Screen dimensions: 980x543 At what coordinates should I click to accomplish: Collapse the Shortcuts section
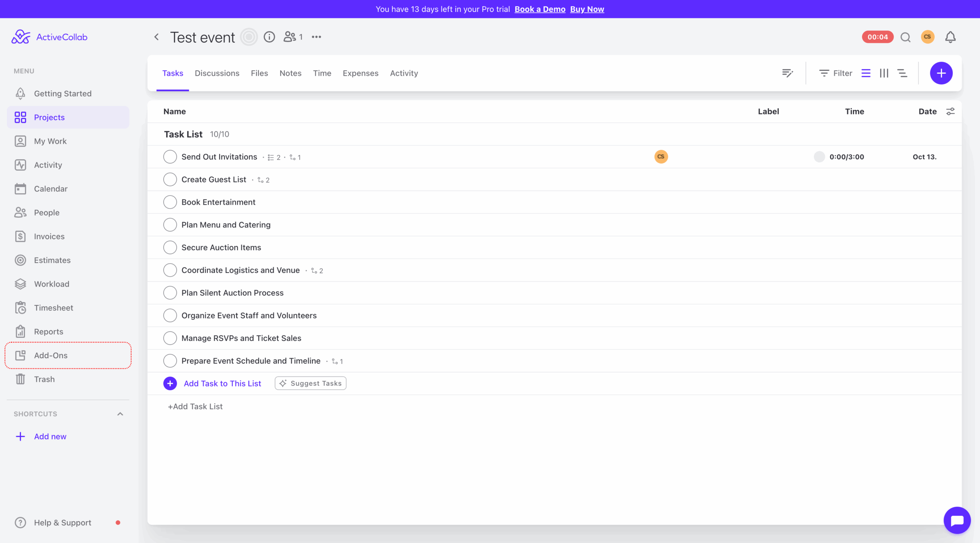click(x=119, y=414)
